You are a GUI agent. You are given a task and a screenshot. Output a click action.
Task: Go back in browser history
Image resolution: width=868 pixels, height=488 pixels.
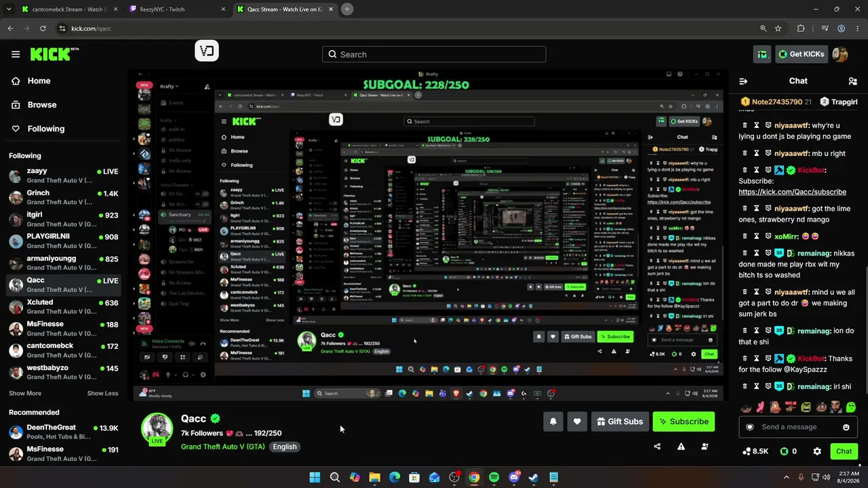point(10,28)
